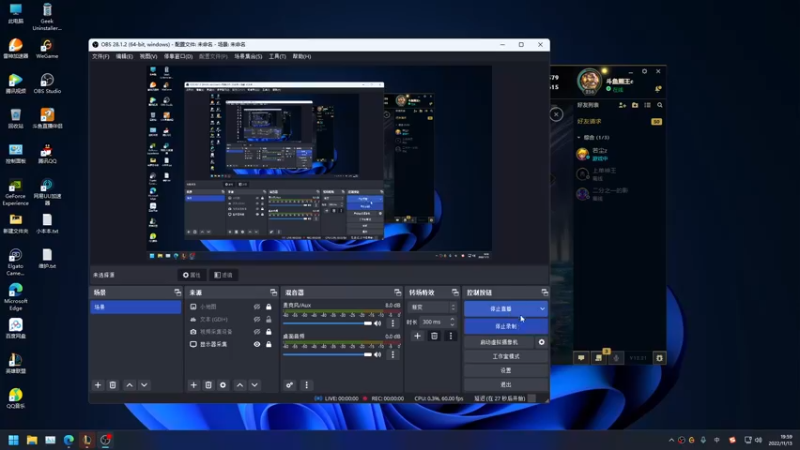Toggle lock on the 视频采集设备 source

coord(269,332)
